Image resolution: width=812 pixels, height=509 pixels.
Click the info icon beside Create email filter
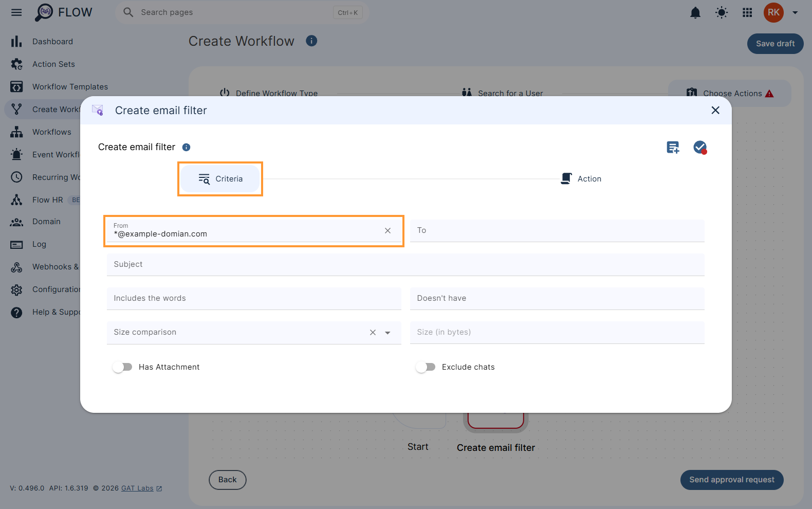[x=187, y=147]
